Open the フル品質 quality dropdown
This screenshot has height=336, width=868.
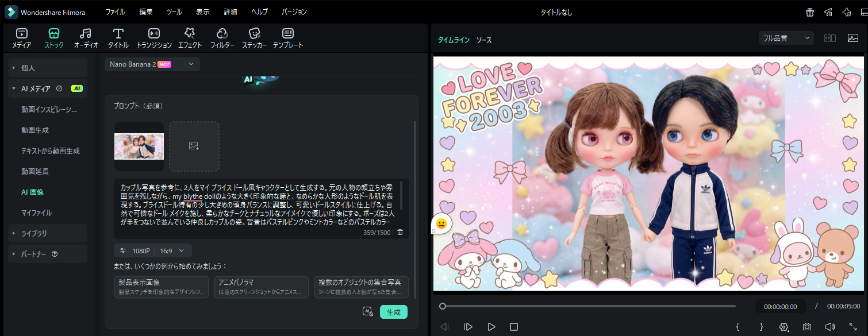pyautogui.click(x=786, y=38)
